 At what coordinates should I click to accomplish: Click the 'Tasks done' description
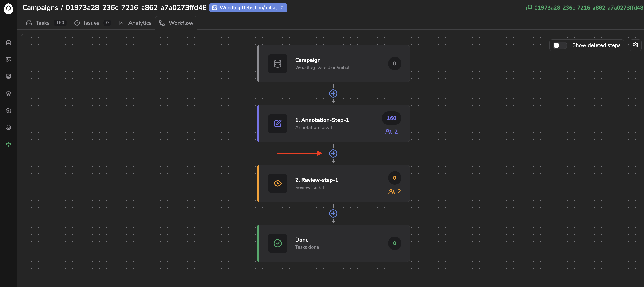point(307,247)
